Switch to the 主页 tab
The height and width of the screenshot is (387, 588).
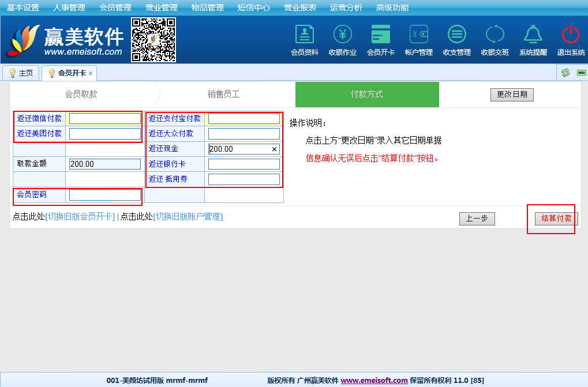[x=21, y=73]
